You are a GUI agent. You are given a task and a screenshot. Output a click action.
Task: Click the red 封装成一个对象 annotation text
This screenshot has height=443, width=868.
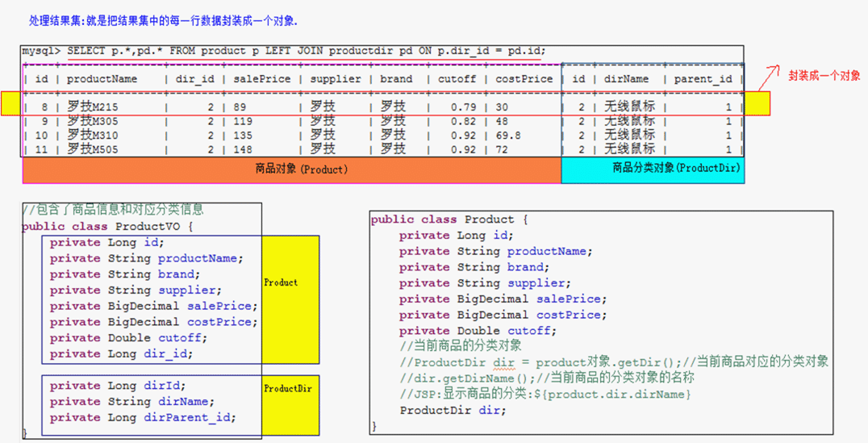pyautogui.click(x=824, y=75)
